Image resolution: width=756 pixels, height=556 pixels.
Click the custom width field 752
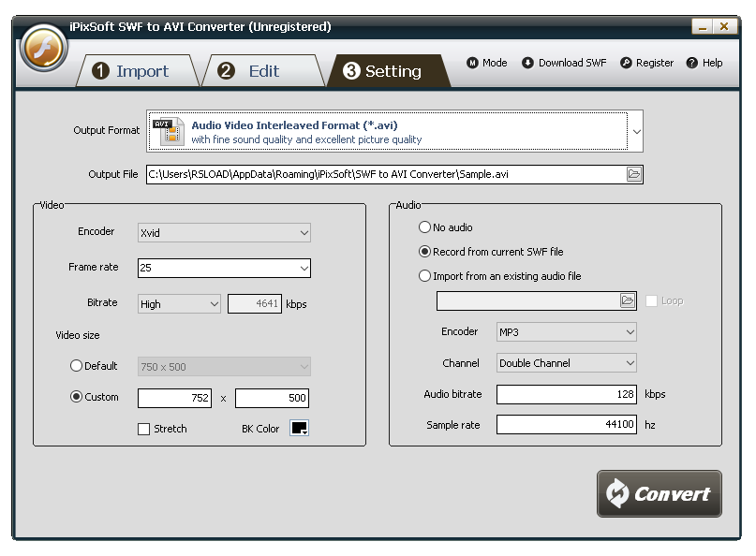click(x=174, y=398)
